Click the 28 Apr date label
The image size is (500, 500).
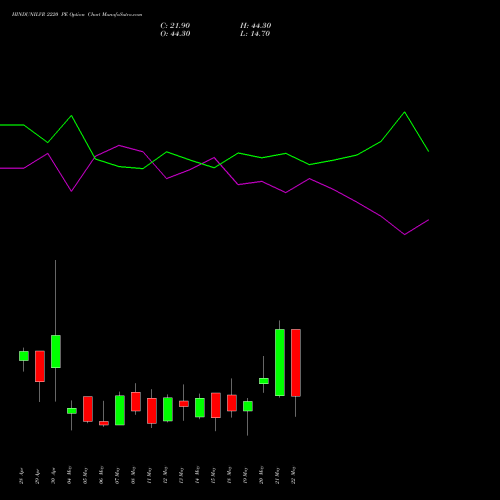pos(22,476)
